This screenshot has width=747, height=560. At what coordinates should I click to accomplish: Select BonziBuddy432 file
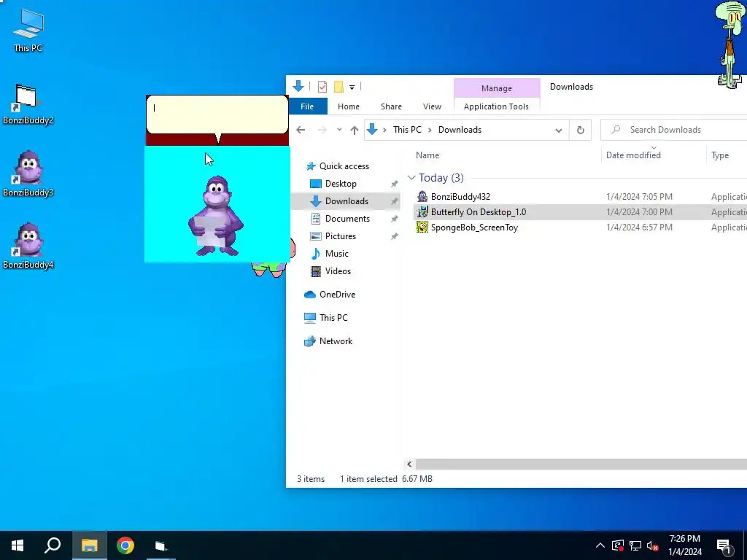[x=460, y=197]
